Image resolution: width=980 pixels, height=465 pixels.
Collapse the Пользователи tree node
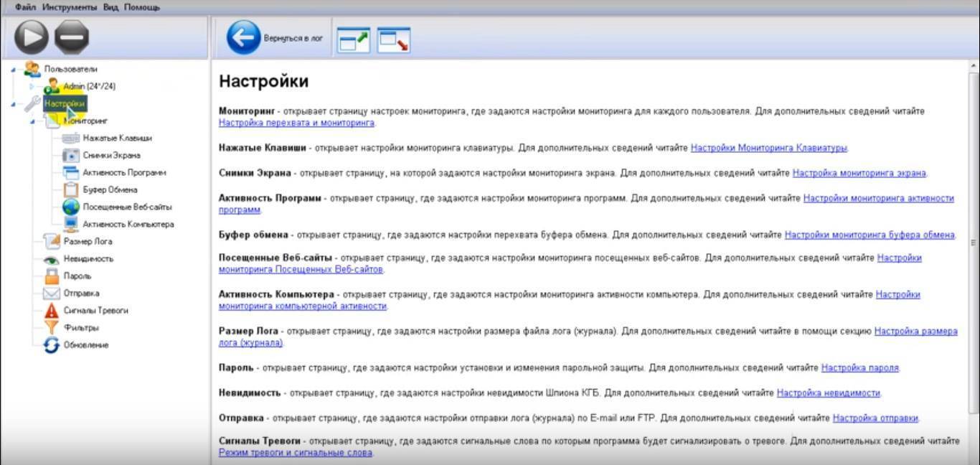click(13, 70)
